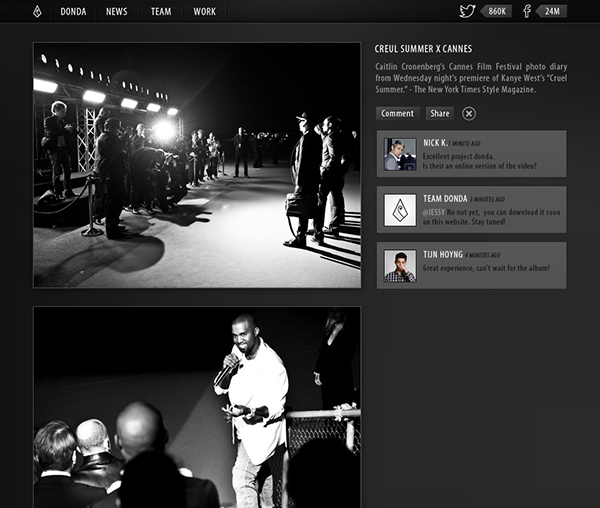Open the NEWS menu item
The image size is (600, 508).
click(x=117, y=11)
